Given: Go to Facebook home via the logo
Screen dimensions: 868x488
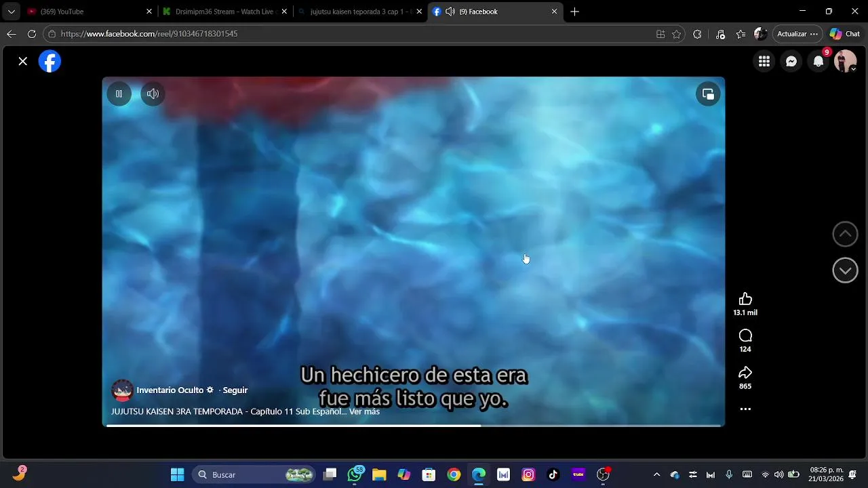Looking at the screenshot, I should (x=50, y=61).
